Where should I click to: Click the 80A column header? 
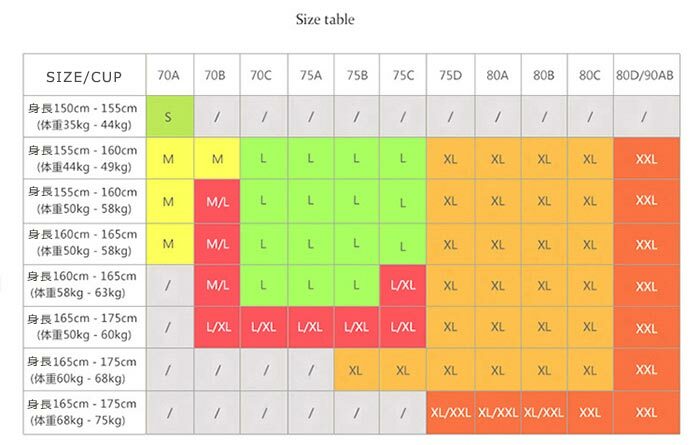(x=498, y=75)
